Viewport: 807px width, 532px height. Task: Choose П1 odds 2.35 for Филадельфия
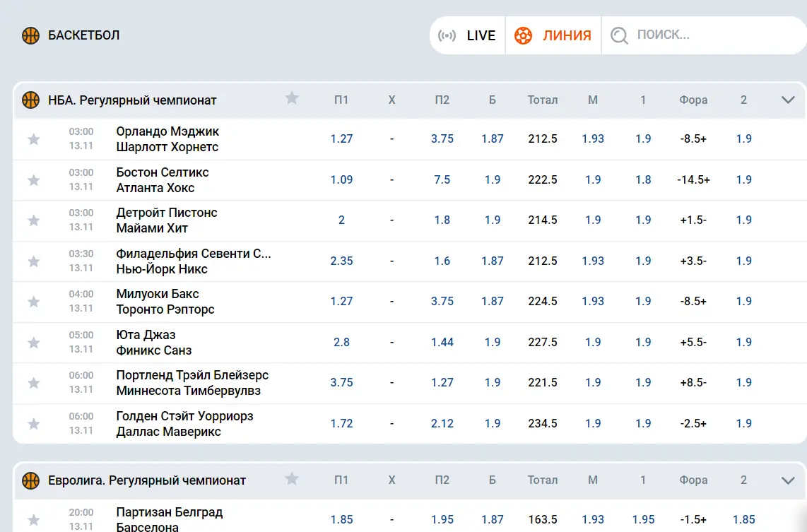pyautogui.click(x=342, y=261)
